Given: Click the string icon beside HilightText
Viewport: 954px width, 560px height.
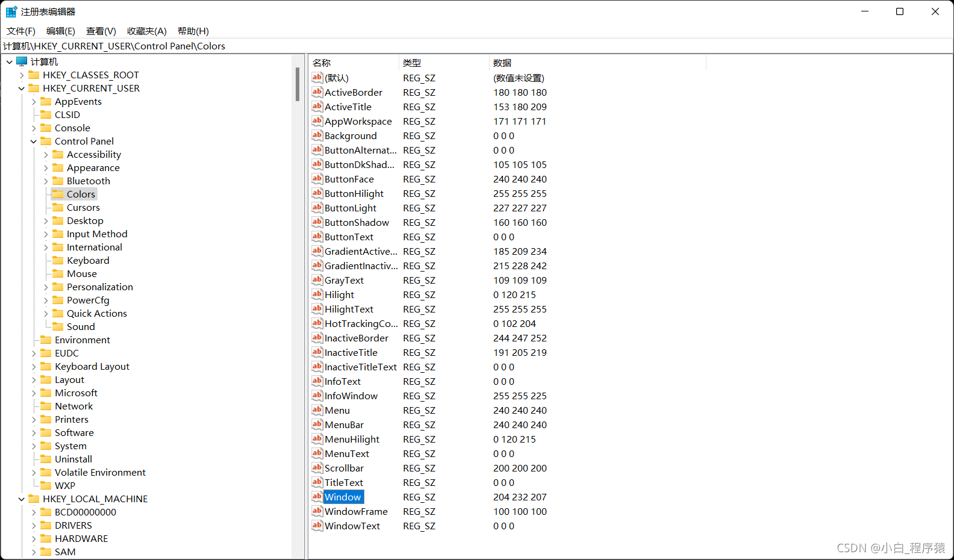Looking at the screenshot, I should tap(317, 309).
